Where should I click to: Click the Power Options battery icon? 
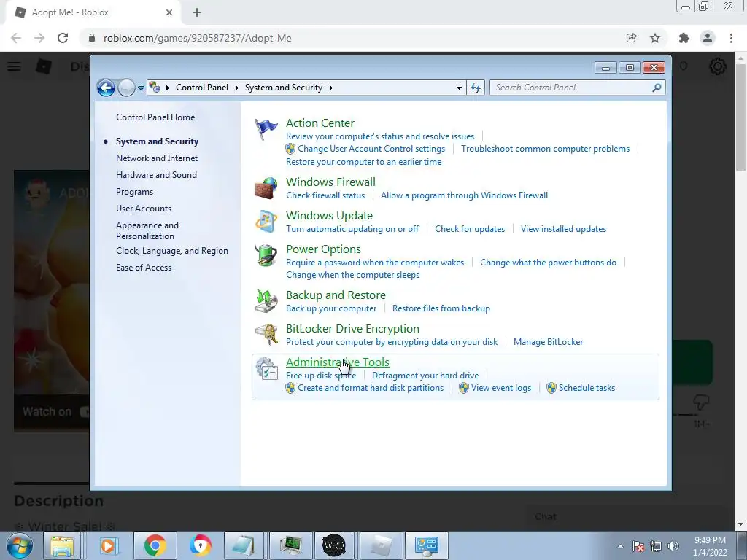coord(266,255)
